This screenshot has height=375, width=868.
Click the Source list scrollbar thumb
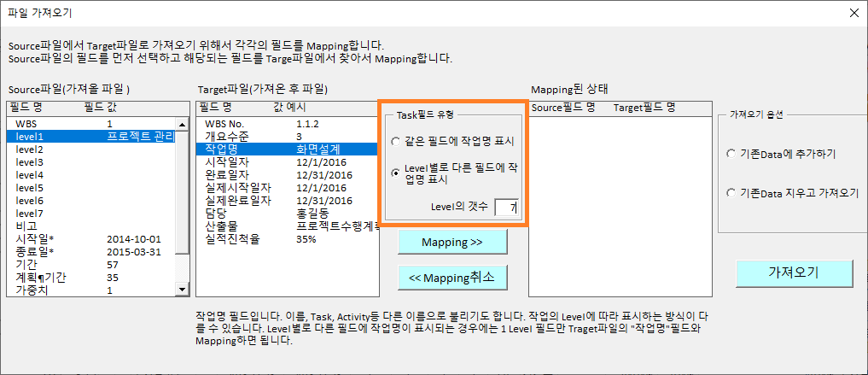(x=182, y=192)
